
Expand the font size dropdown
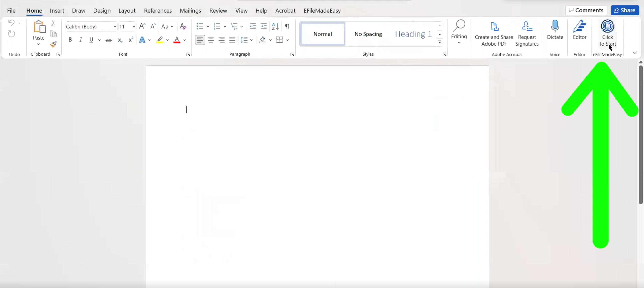click(x=134, y=26)
